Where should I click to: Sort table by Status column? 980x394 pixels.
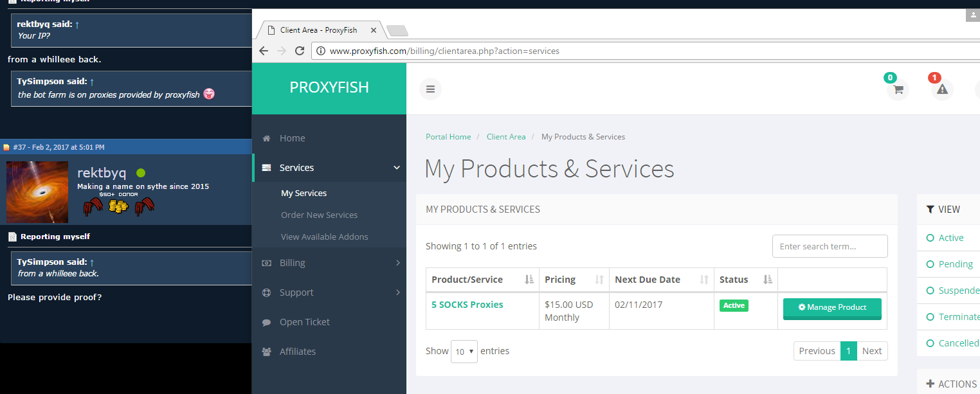(746, 280)
